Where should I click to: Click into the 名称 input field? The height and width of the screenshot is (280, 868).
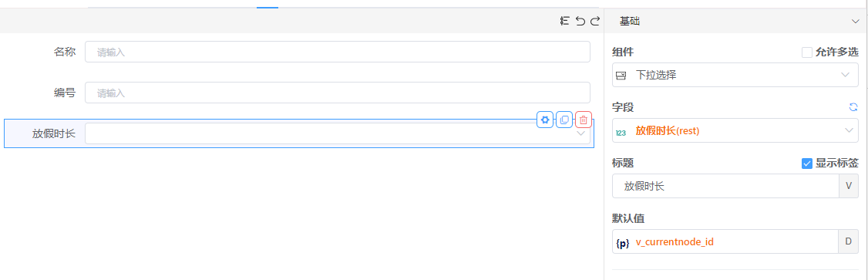pos(338,52)
